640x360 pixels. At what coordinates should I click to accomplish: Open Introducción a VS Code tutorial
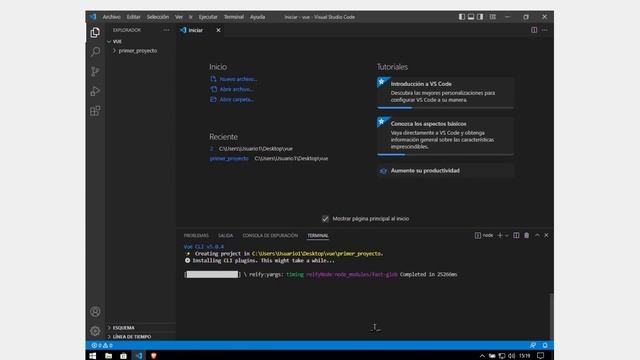(445, 93)
